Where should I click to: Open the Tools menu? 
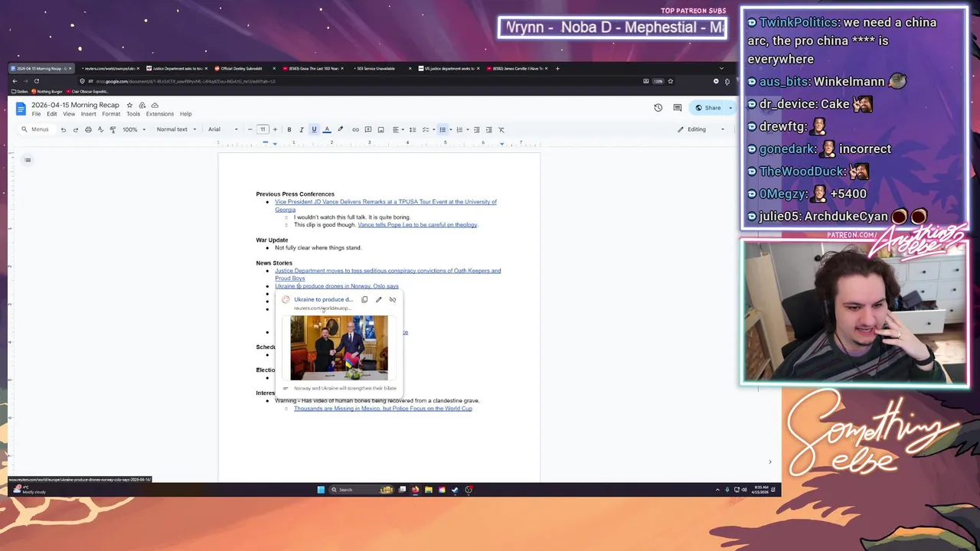(x=133, y=114)
